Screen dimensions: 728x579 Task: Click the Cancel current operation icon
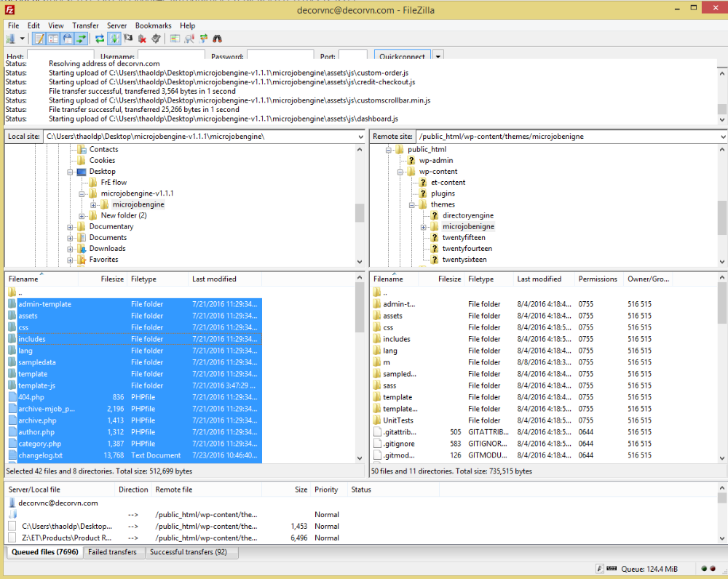click(x=128, y=39)
